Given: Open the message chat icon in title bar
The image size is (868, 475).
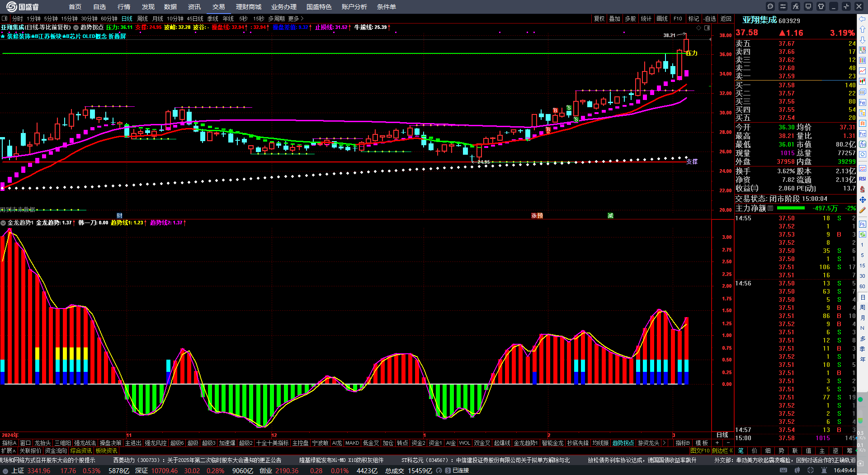Looking at the screenshot, I should (x=770, y=6).
